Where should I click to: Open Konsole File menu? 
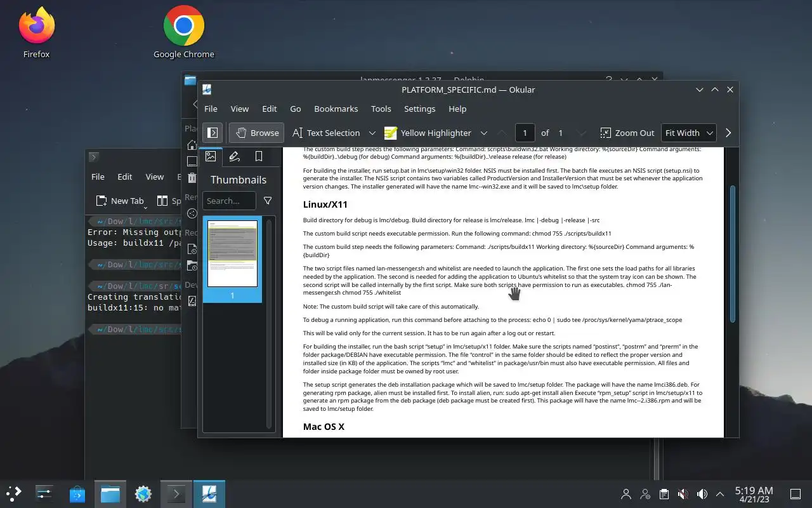click(x=98, y=177)
